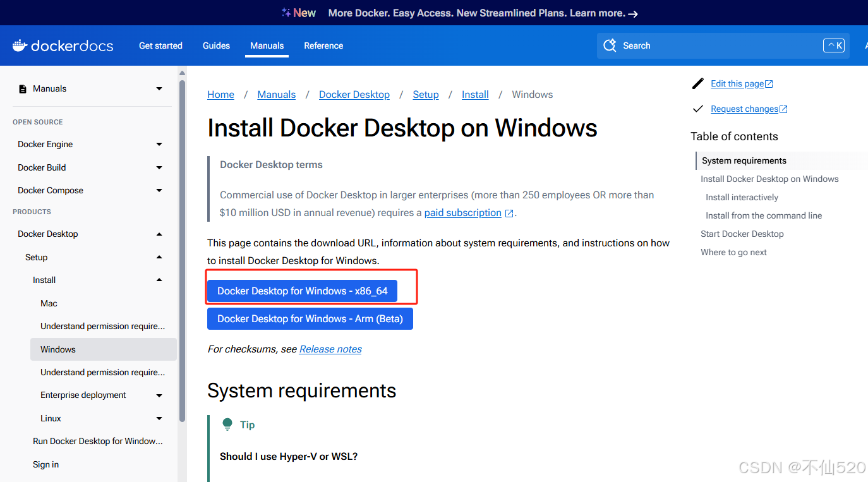Open Linux sidebar item
This screenshot has width=868, height=482.
tap(51, 418)
